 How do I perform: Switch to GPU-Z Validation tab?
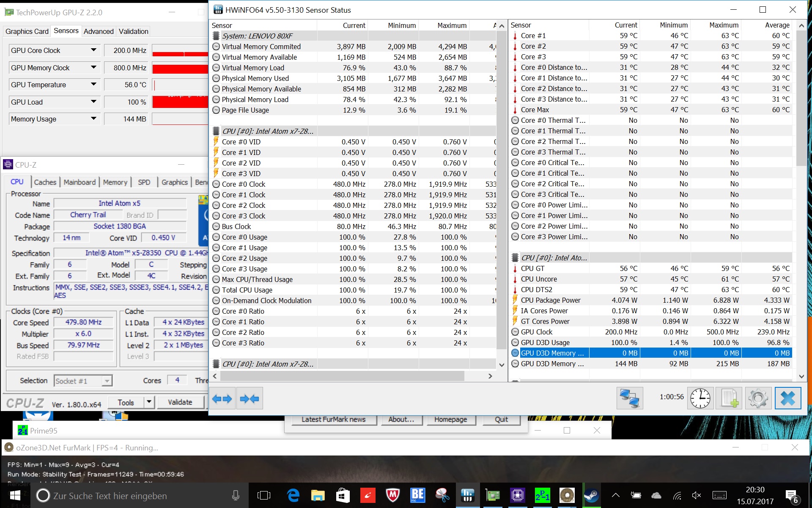(x=134, y=31)
